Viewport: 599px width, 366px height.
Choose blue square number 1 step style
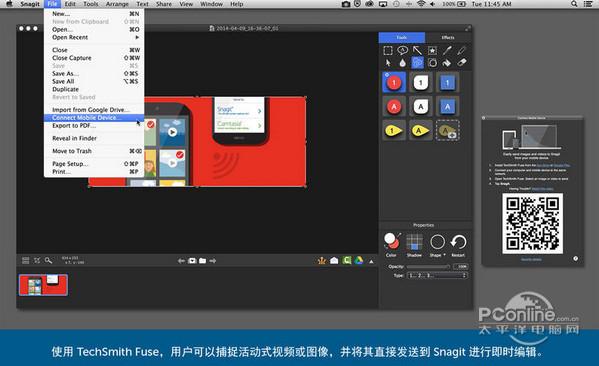pyautogui.click(x=447, y=83)
